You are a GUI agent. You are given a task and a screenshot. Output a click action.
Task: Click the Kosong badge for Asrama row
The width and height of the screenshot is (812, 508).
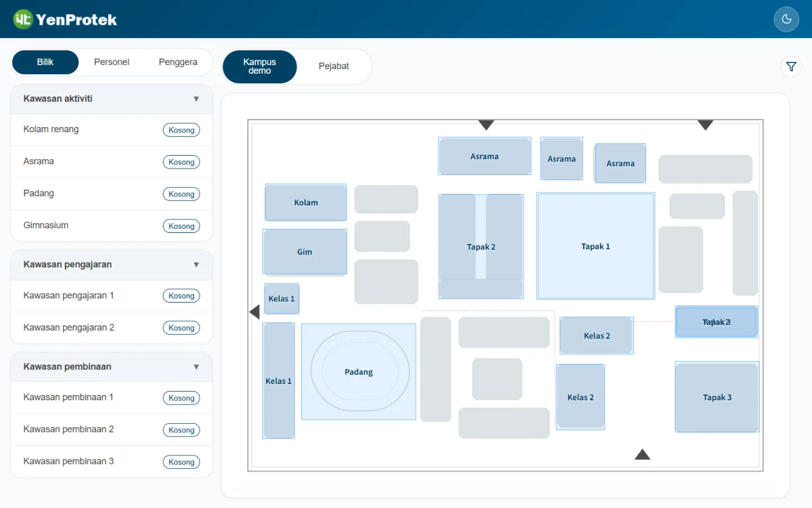(181, 162)
